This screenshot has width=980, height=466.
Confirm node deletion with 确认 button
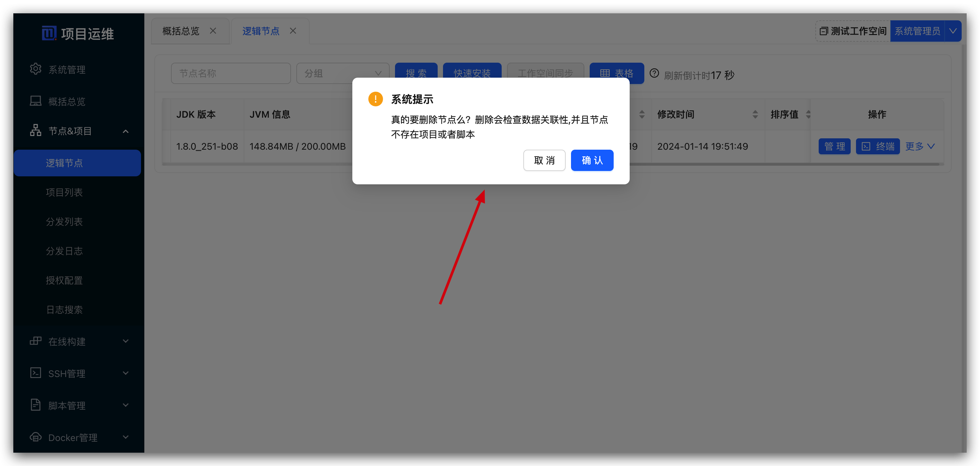coord(592,160)
